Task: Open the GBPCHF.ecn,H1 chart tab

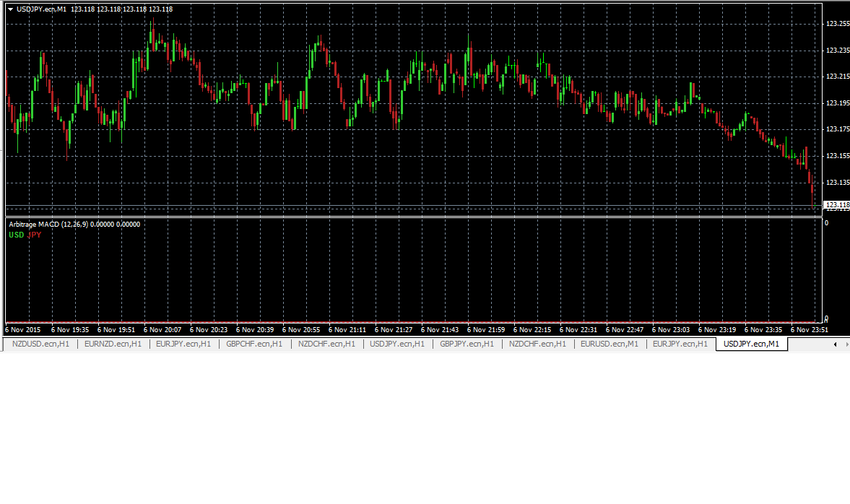Action: (x=253, y=344)
